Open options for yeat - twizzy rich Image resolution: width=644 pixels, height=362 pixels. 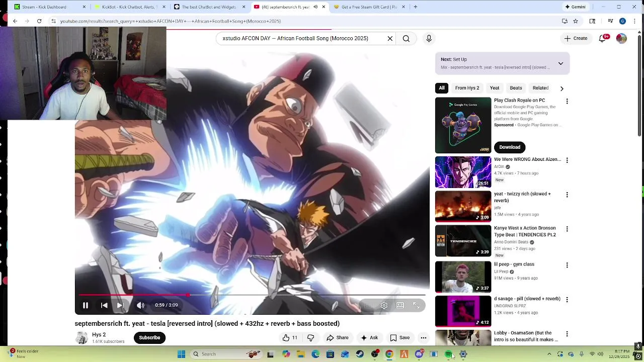(x=567, y=195)
